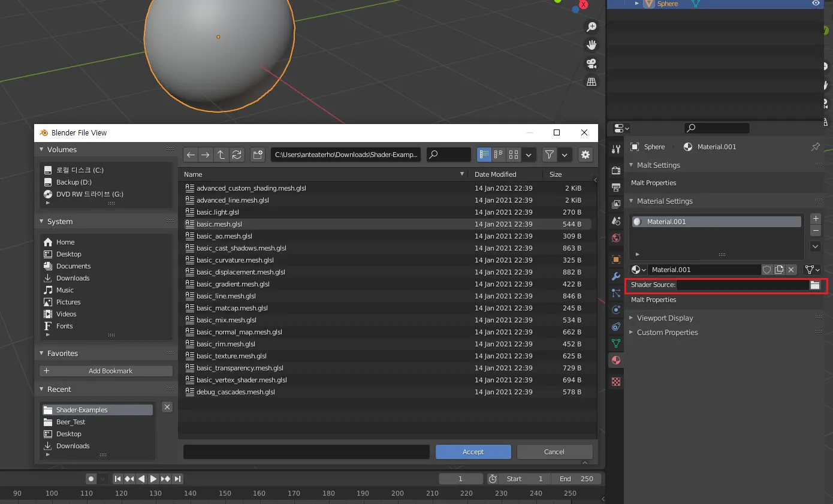Screen dimensions: 833x504
Task: Open the Modifier properties wrench tab
Action: point(615,276)
